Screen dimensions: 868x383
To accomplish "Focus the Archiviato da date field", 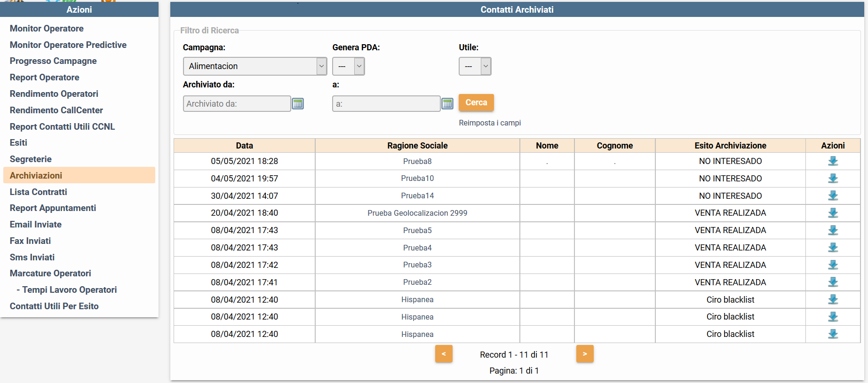I will tap(237, 103).
